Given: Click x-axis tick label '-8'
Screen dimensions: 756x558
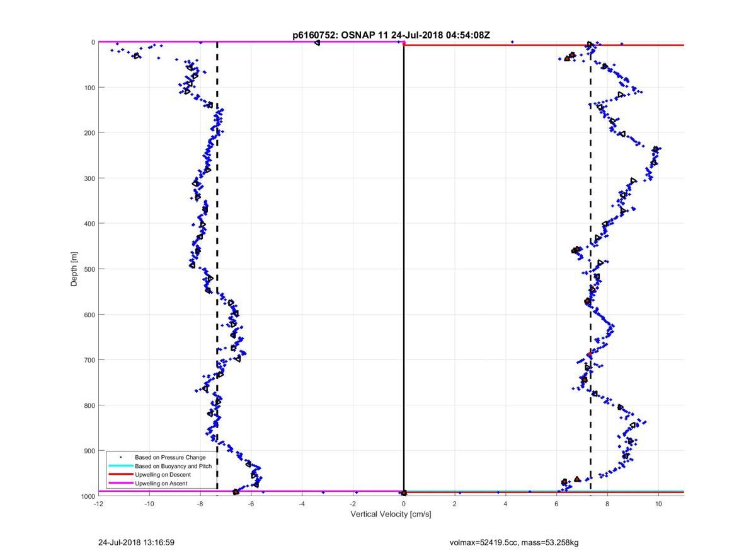Looking at the screenshot, I should pos(200,504).
